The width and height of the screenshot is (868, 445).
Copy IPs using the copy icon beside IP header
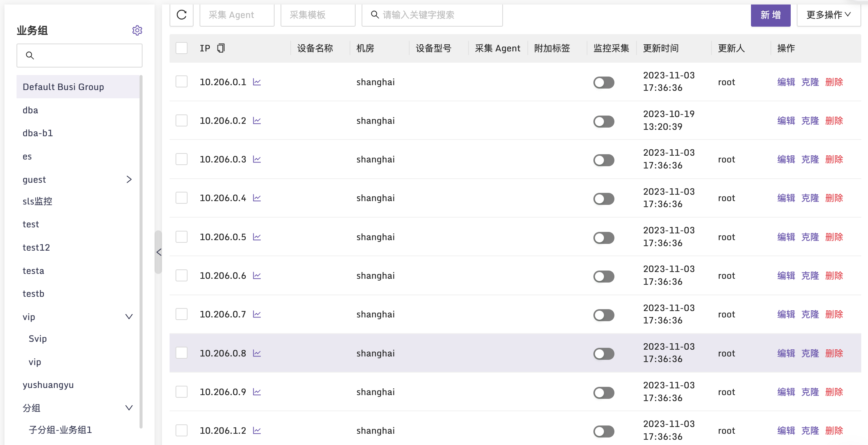click(x=221, y=48)
